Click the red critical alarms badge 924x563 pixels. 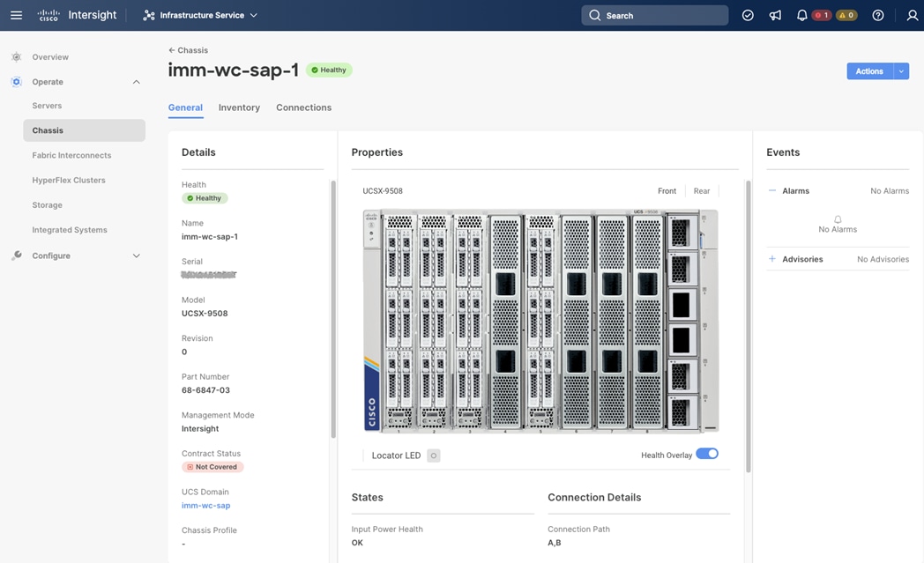click(x=822, y=15)
